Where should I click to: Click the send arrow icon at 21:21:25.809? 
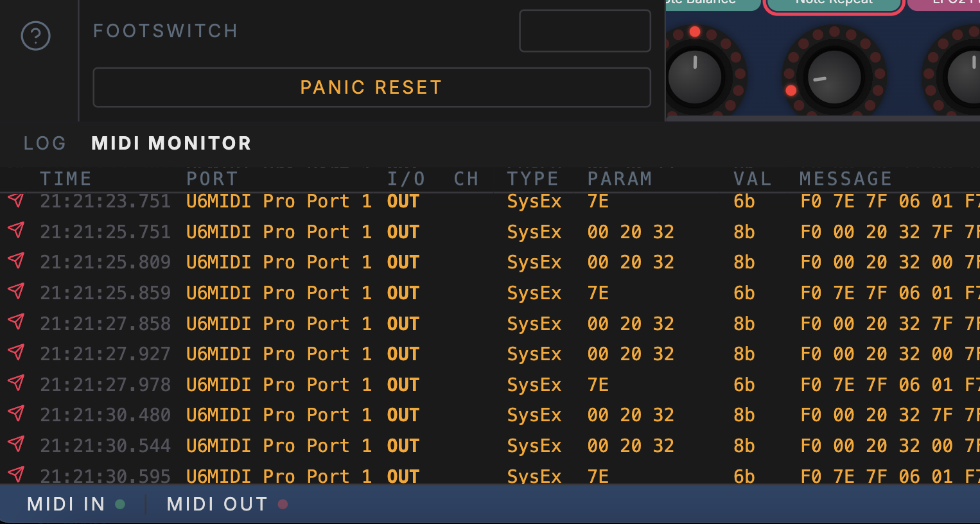(16, 261)
